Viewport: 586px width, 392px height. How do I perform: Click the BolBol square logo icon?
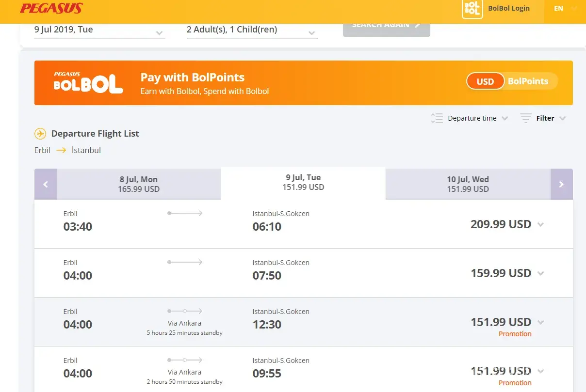(x=472, y=9)
